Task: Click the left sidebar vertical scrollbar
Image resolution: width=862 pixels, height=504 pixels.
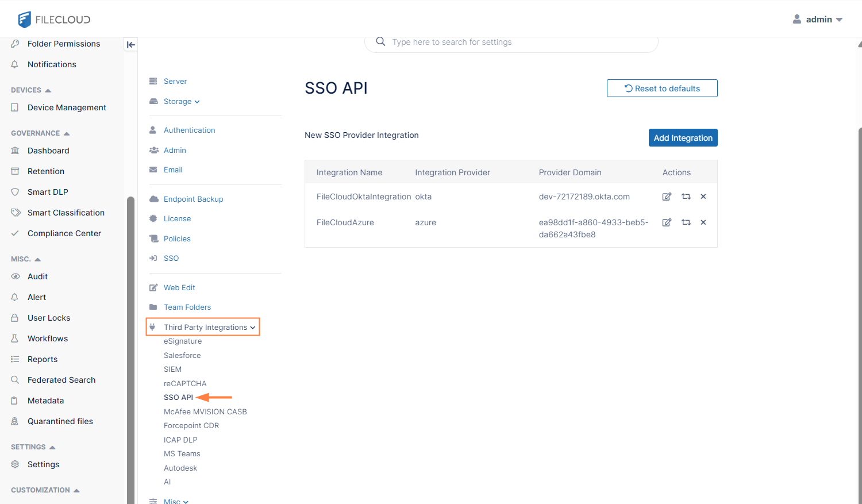Action: 130,345
